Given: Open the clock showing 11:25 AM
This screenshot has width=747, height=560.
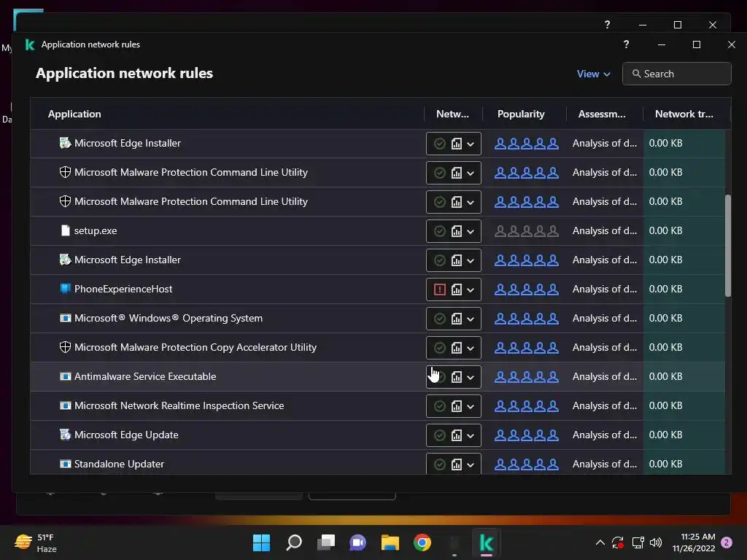Looking at the screenshot, I should coord(694,542).
